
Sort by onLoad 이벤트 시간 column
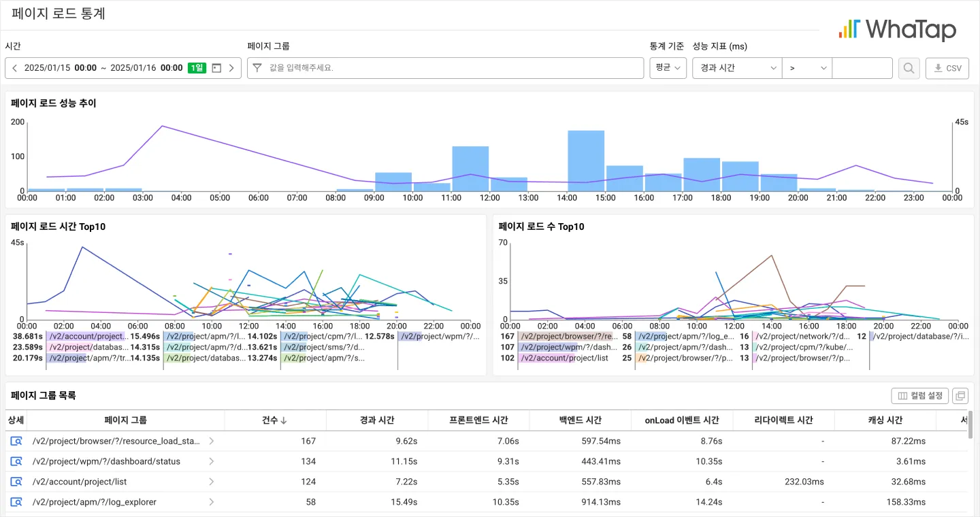click(682, 420)
